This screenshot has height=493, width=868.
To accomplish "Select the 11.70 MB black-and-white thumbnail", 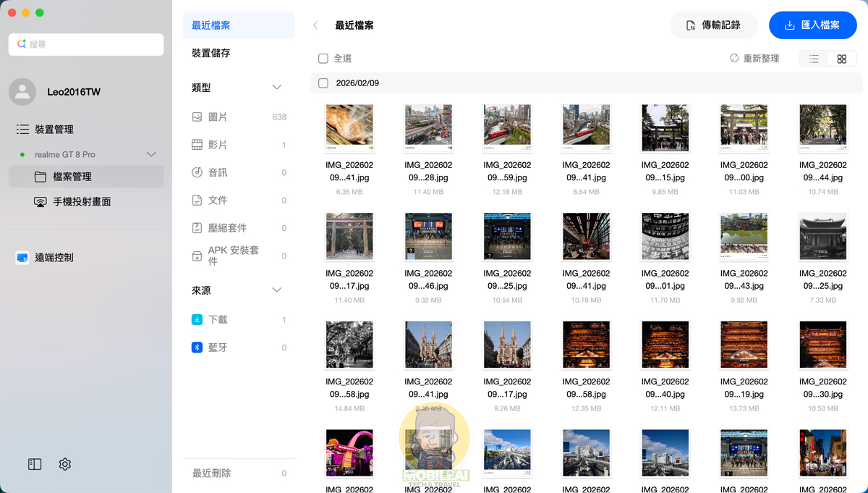I will tap(665, 237).
